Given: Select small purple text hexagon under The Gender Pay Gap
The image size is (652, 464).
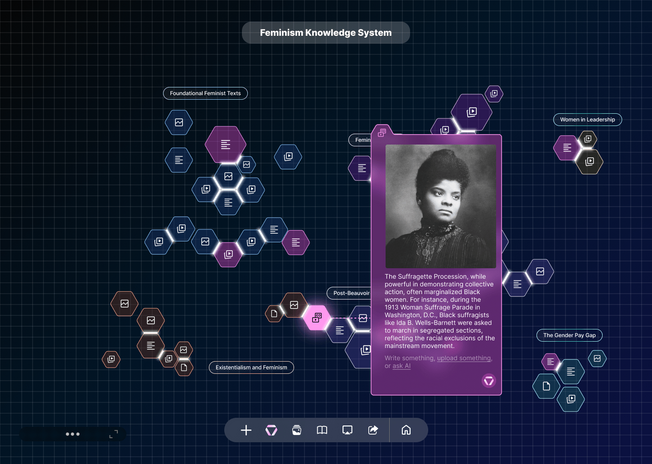Looking at the screenshot, I should [x=551, y=362].
